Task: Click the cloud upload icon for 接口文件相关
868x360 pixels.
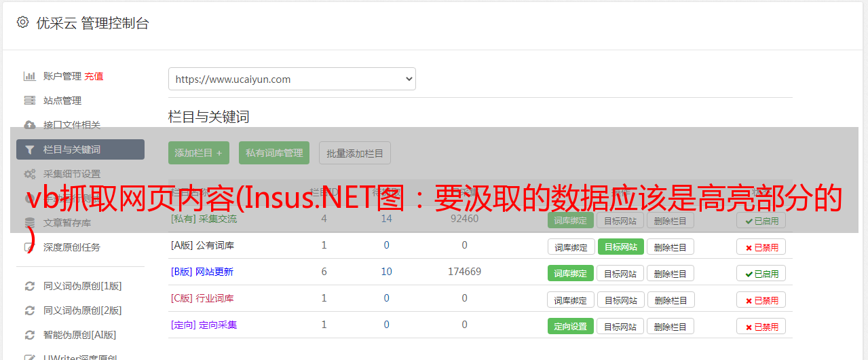Action: tap(30, 125)
